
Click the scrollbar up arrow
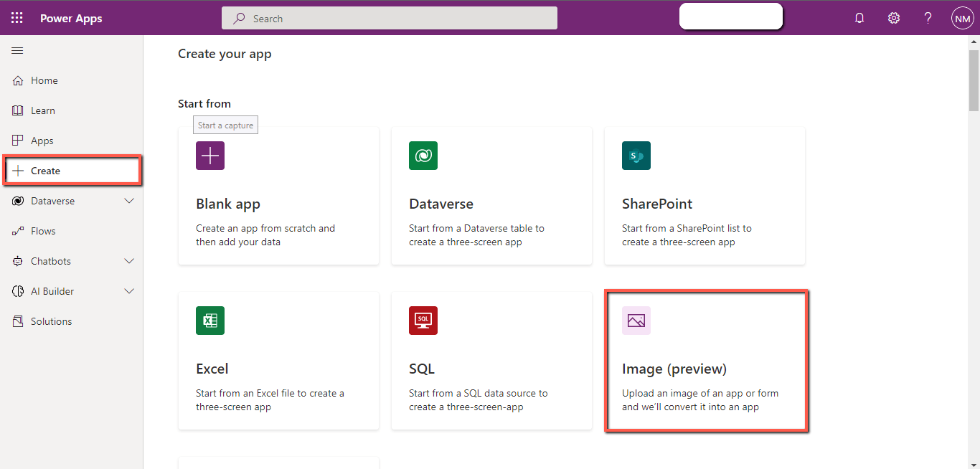[x=974, y=42]
